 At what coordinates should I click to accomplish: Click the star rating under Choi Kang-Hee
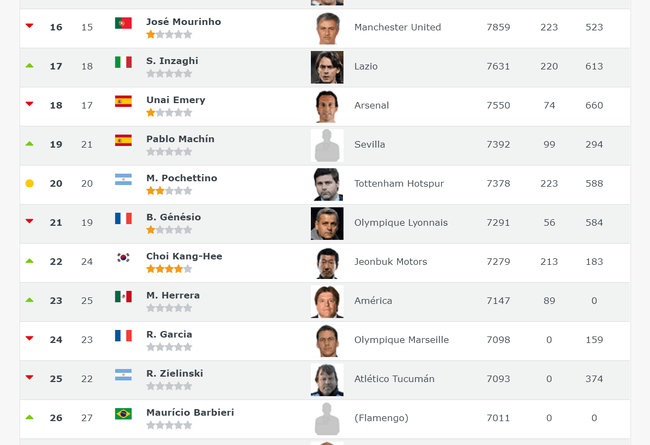tap(169, 269)
